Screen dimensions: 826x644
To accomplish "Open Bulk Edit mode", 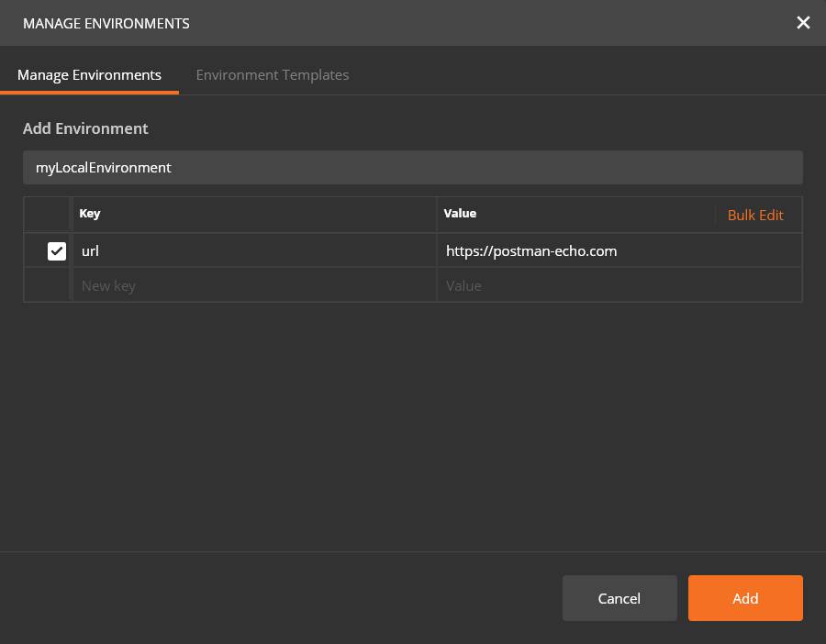I will pos(755,215).
